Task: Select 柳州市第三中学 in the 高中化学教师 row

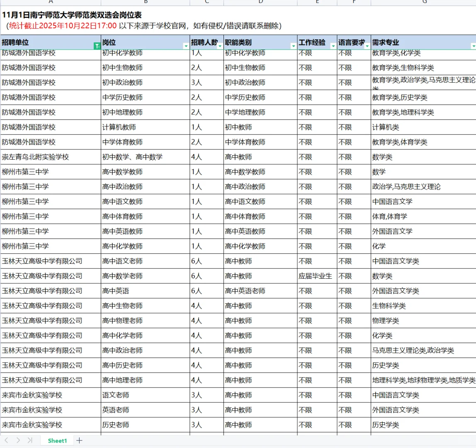Action: coord(51,246)
